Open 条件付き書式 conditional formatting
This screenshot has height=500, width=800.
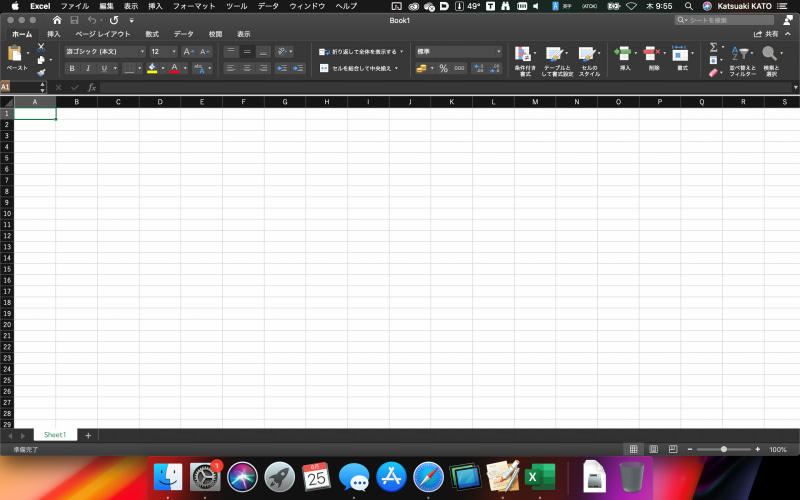[524, 61]
